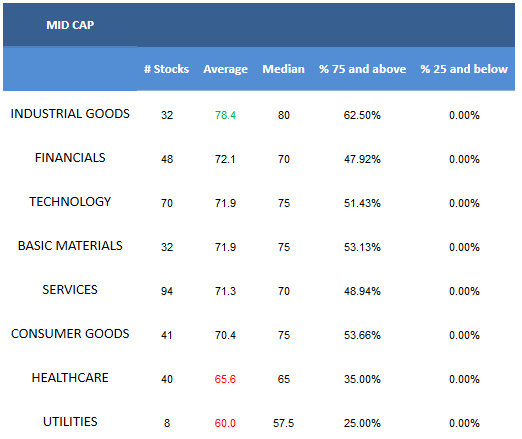Select the Median column header

283,69
